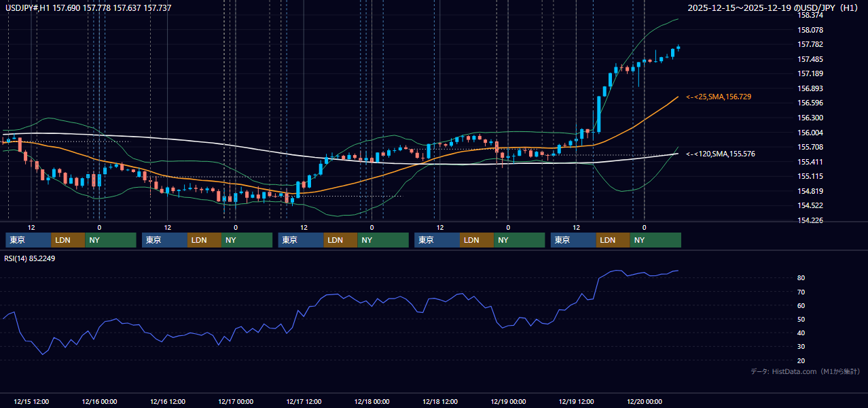Image resolution: width=868 pixels, height=408 pixels.
Task: Click price axis value 157.782
Action: 810,45
